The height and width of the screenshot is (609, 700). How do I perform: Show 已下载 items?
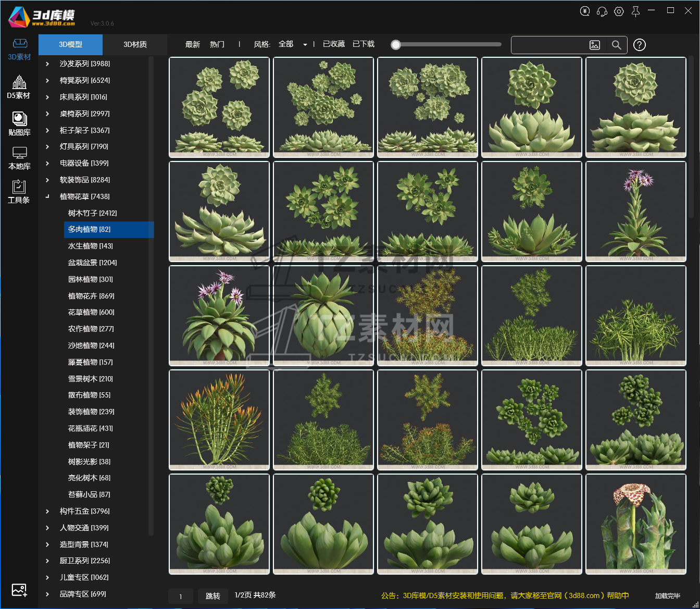(x=364, y=44)
